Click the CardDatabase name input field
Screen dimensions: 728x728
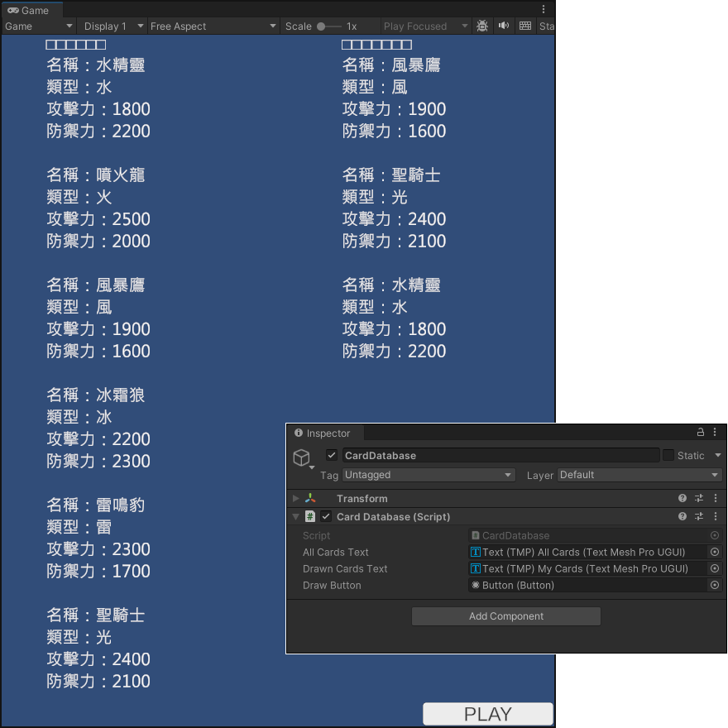click(x=496, y=455)
